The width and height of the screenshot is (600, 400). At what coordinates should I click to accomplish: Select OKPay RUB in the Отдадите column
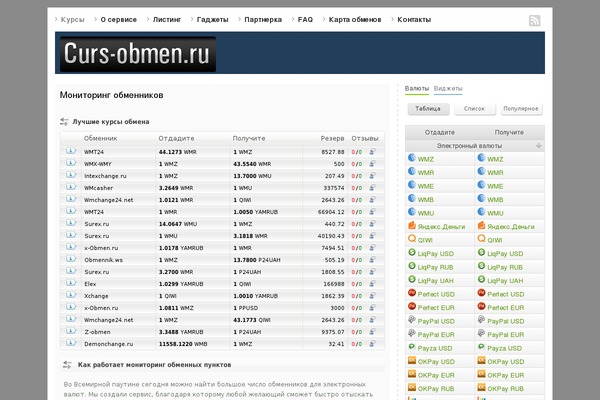point(436,389)
